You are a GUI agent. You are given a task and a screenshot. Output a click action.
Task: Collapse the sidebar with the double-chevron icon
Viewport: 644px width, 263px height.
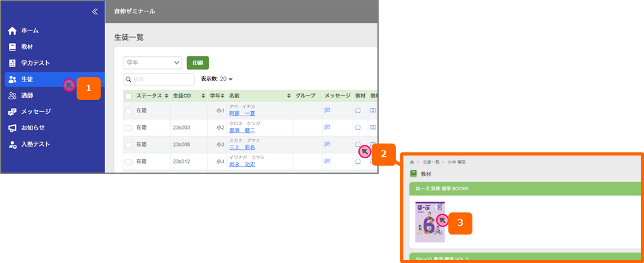point(95,11)
